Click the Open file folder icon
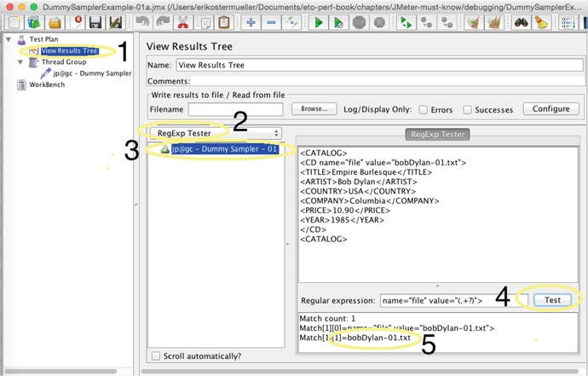Viewport: 588px width, 376px height. pyautogui.click(x=55, y=22)
